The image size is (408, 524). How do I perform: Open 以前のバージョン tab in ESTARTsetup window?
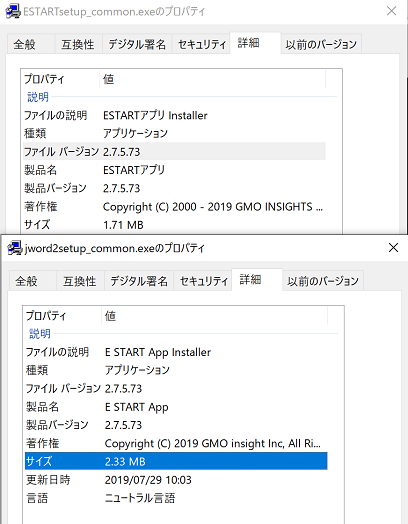point(321,44)
